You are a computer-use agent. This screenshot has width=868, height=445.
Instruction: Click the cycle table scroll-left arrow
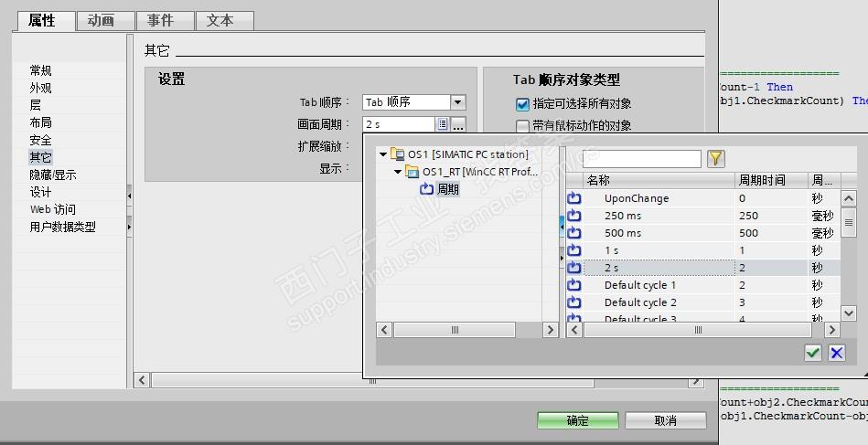pyautogui.click(x=574, y=330)
